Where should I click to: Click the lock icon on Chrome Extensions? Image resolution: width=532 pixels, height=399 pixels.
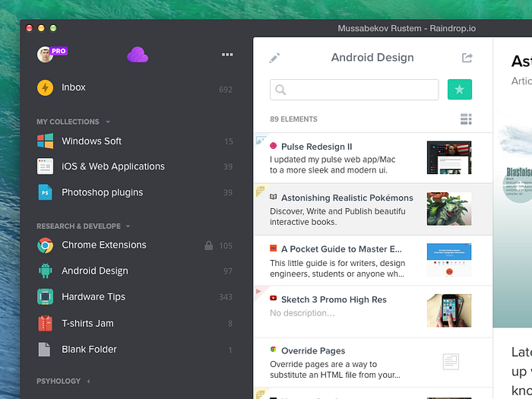tap(209, 245)
